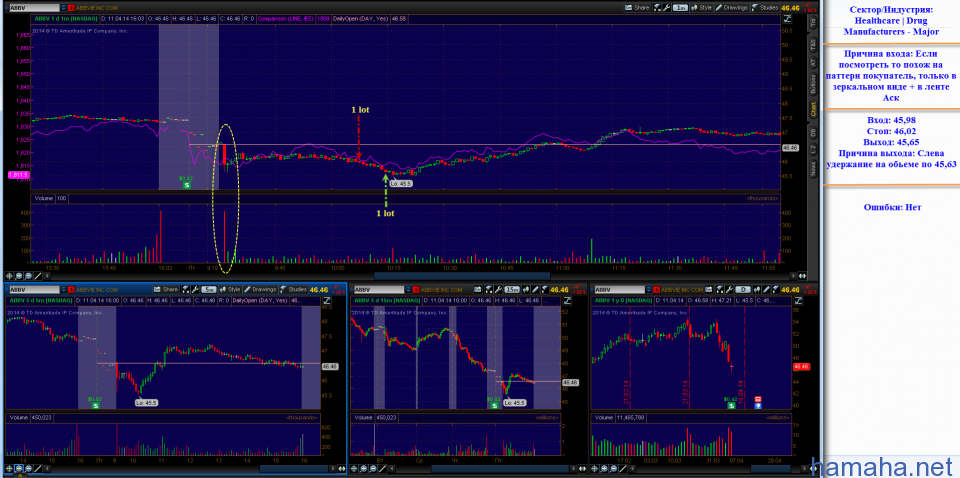Click daily chart horizontal scrollbar thumb

[x=771, y=468]
